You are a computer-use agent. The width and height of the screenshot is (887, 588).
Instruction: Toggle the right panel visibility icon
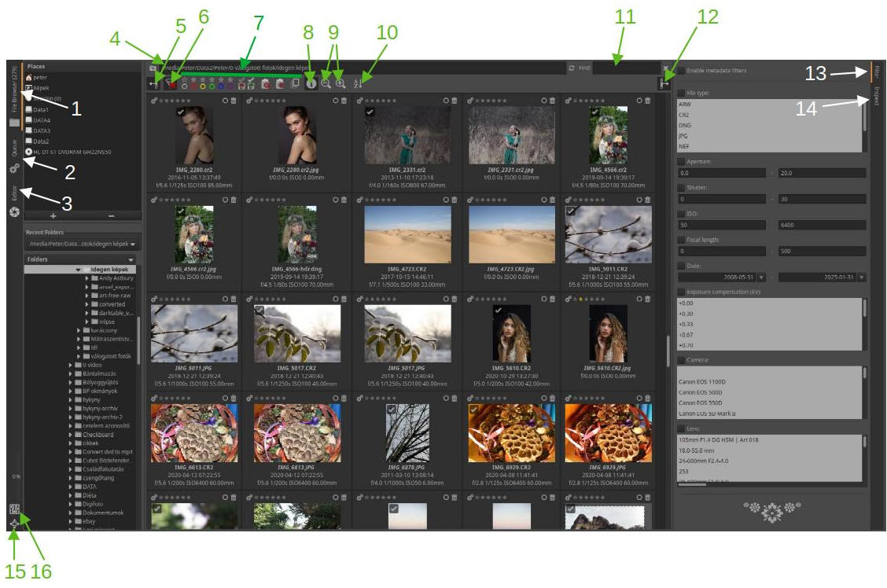pyautogui.click(x=666, y=83)
